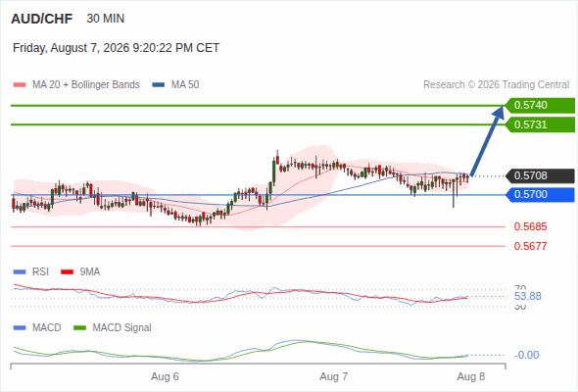This screenshot has width=578, height=392.
Task: Open the Research Trading Central credit text
Action: [x=496, y=85]
